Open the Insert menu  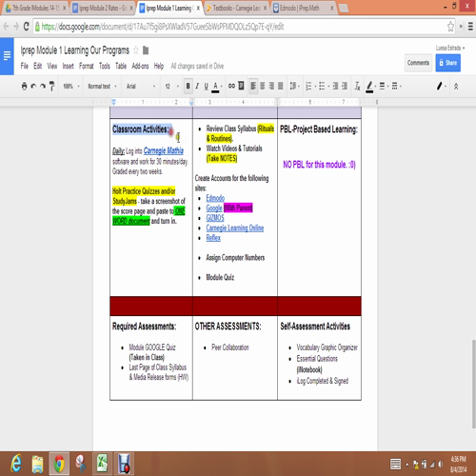click(x=68, y=66)
